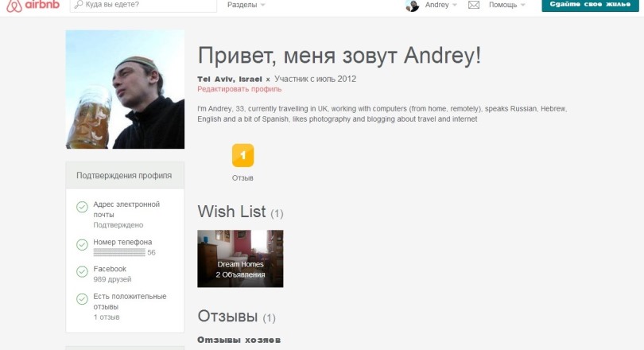
Task: Click 'Адрес электронной почты' text
Action: 126,209
